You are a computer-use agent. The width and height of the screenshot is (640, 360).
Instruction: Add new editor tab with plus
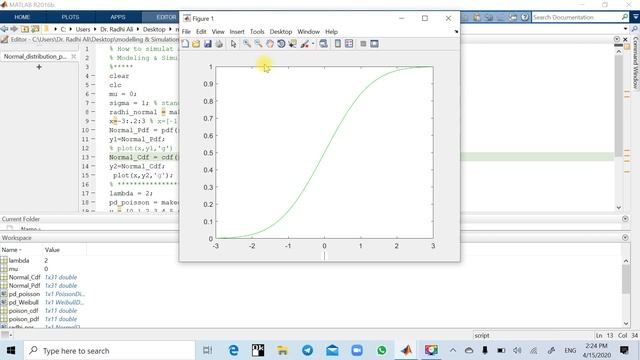pos(39,67)
